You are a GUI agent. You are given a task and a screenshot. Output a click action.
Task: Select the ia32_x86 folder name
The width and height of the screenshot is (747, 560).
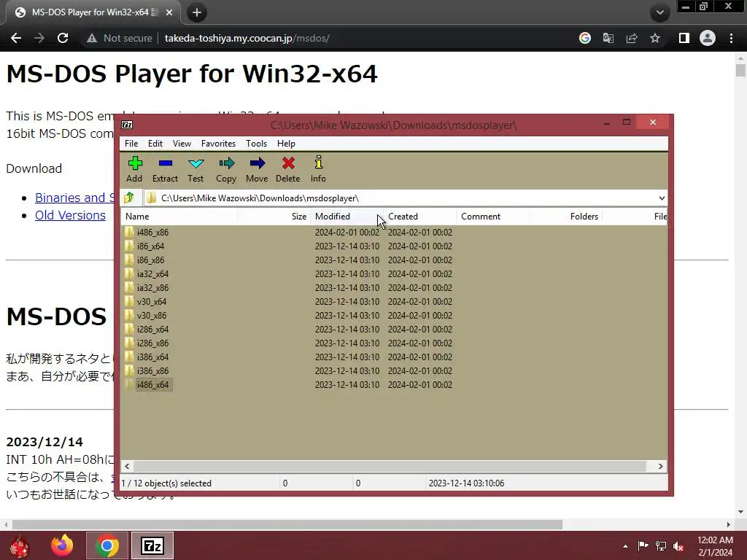[153, 287]
